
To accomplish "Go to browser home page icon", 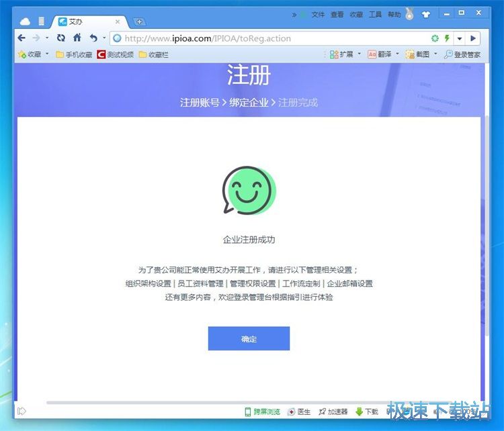I will [77, 38].
